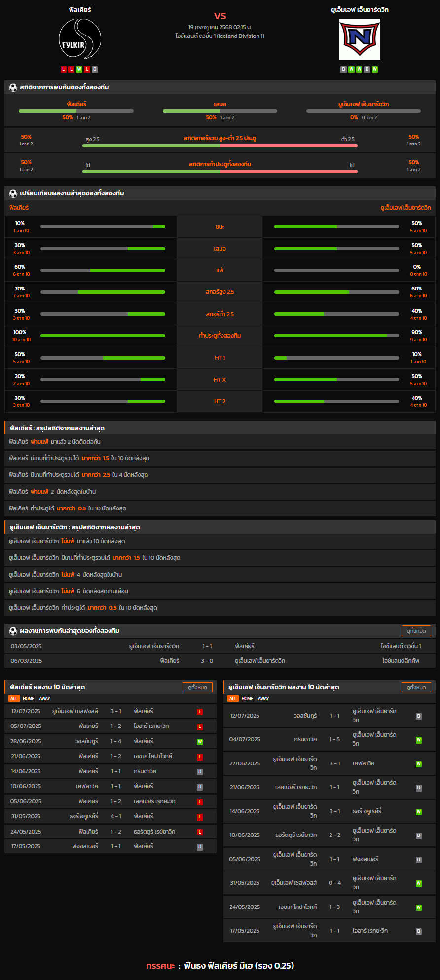Click D badge in Njardvik table 21/06/2025 row

pos(419,788)
